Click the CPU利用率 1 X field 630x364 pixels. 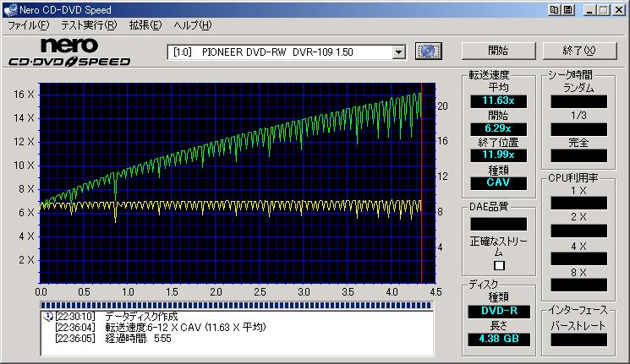pyautogui.click(x=578, y=203)
